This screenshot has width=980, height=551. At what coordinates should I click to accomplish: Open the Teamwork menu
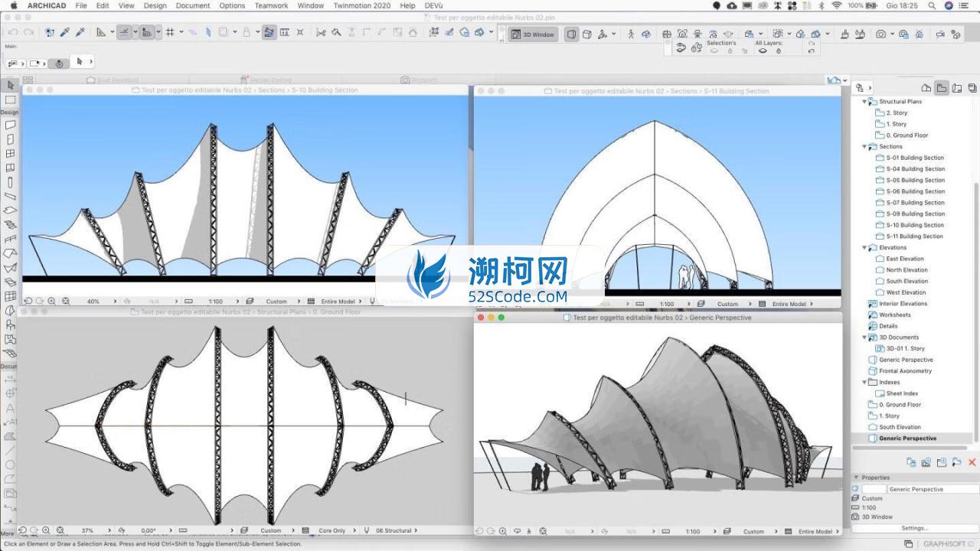(271, 5)
